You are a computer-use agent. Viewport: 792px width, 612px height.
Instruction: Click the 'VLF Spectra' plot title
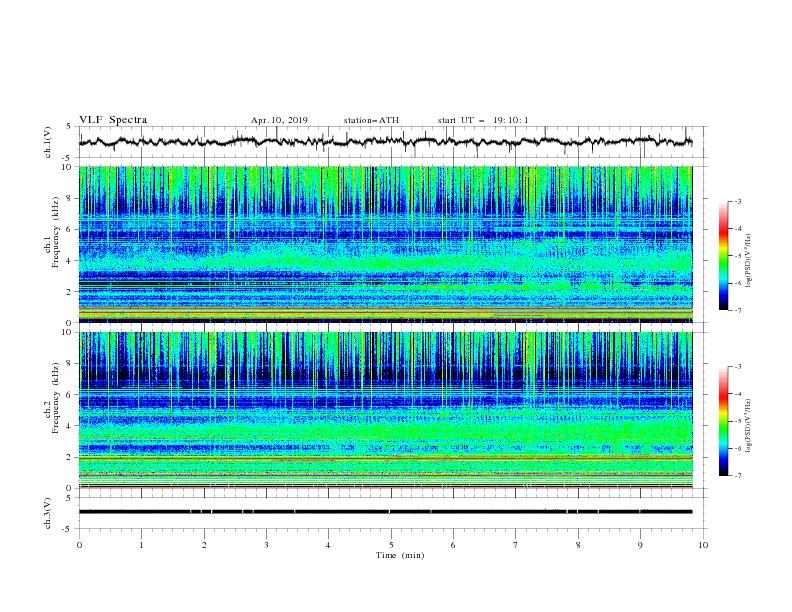(x=113, y=120)
